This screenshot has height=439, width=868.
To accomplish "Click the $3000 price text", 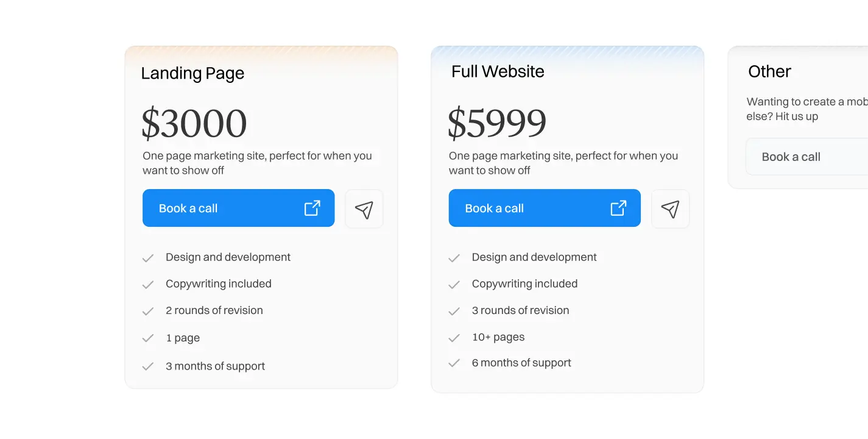I will pos(194,123).
